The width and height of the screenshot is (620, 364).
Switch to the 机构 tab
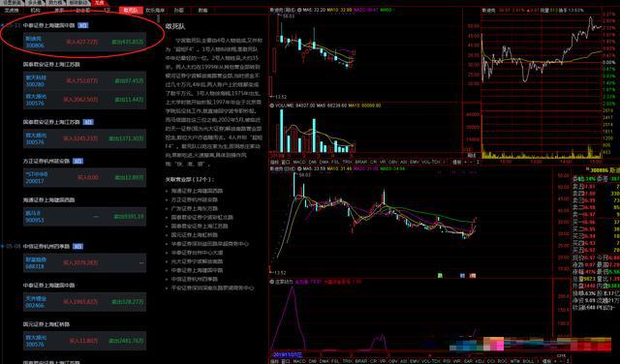coord(36,10)
